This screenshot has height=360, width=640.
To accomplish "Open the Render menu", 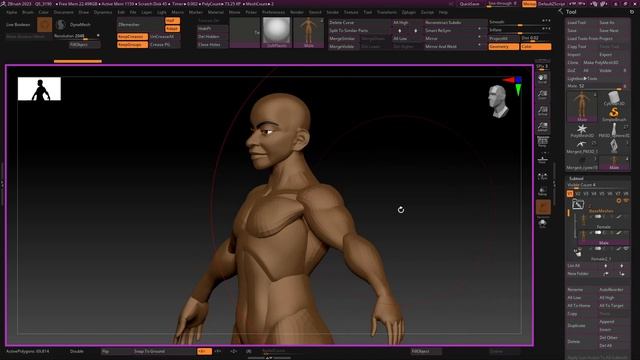I will (297, 12).
